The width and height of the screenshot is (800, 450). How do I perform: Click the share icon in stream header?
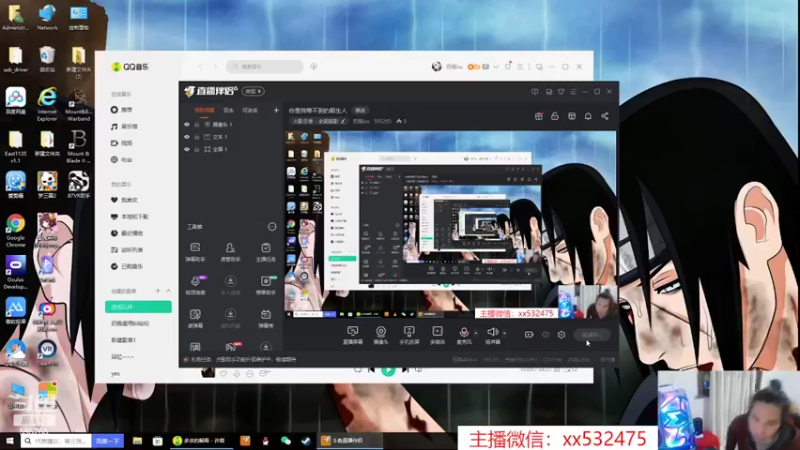click(605, 116)
